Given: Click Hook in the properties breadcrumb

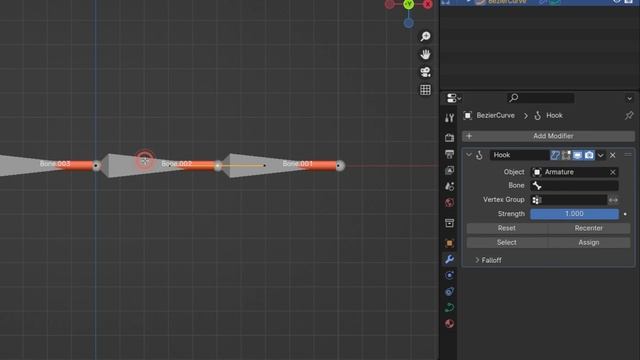Looking at the screenshot, I should click(x=554, y=116).
